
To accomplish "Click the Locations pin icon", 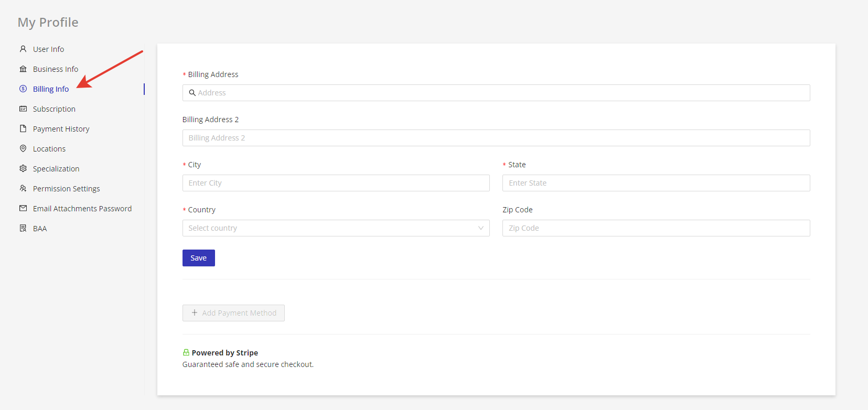I will click(23, 148).
